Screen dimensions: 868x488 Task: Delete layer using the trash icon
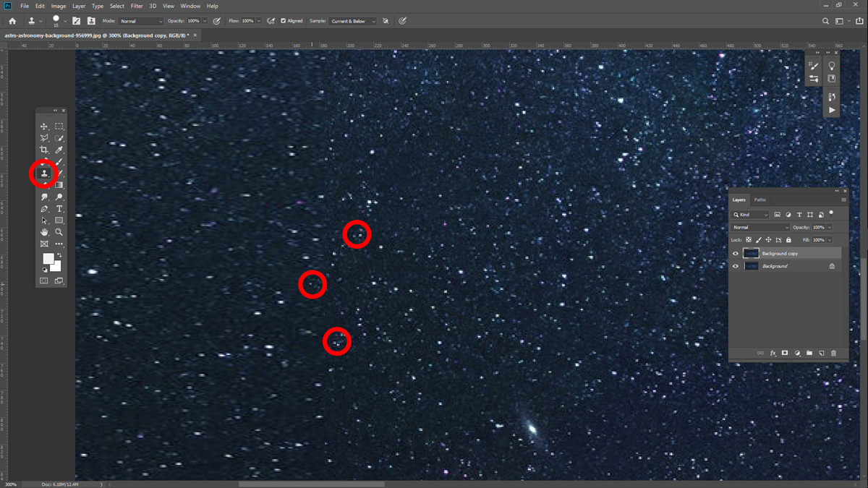(x=833, y=353)
